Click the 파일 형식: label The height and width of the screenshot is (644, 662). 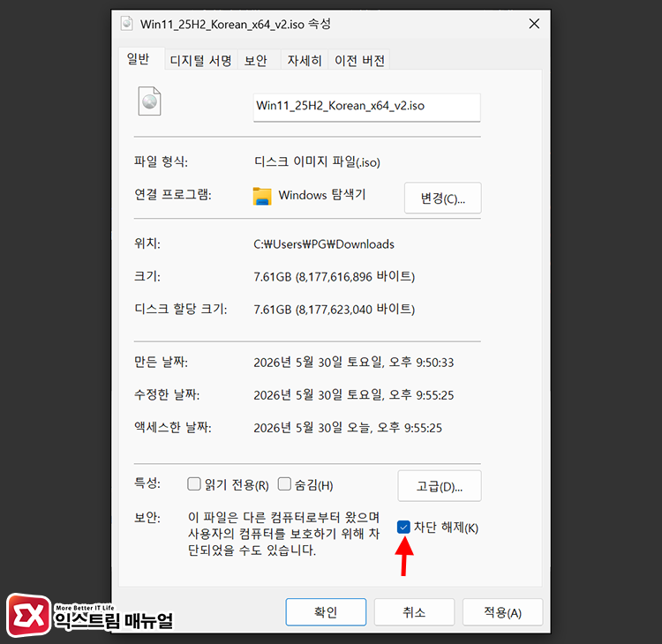pyautogui.click(x=161, y=161)
